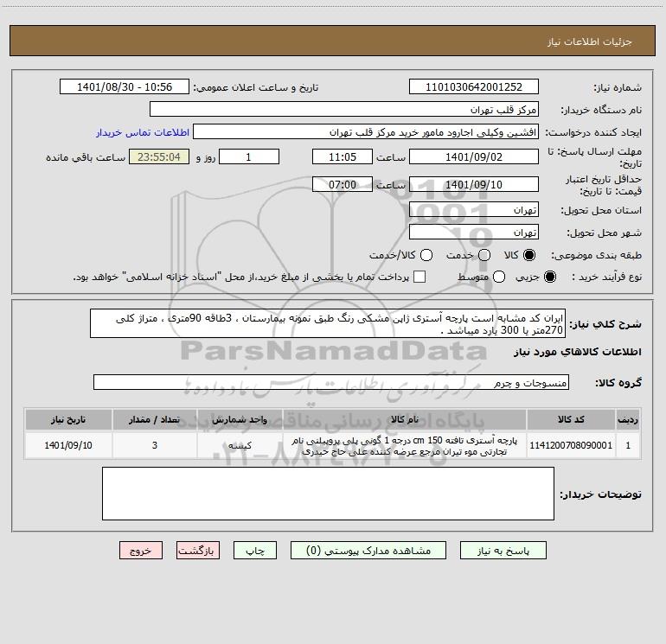Viewport: 666px width, 644px height.
Task: Click the deadline time field 11:05
Action: [x=343, y=156]
